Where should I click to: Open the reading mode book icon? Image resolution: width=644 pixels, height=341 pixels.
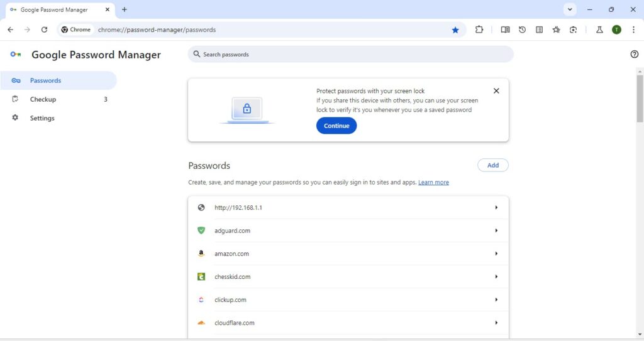coord(505,30)
